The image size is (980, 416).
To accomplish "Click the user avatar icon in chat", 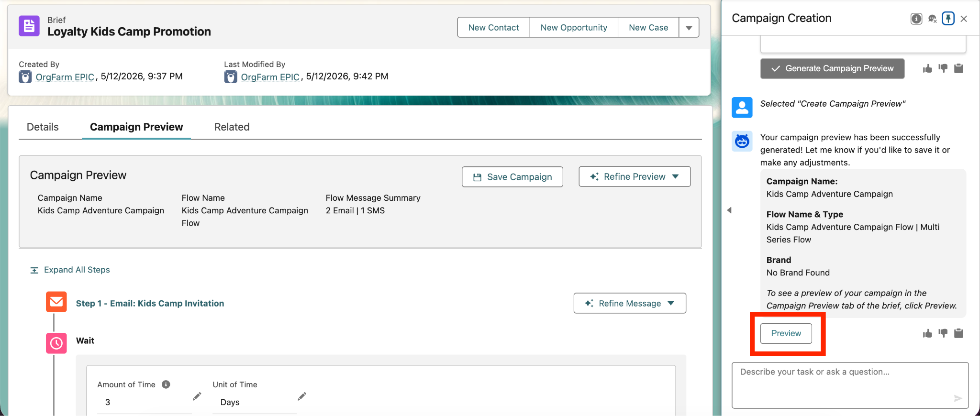I will click(742, 107).
